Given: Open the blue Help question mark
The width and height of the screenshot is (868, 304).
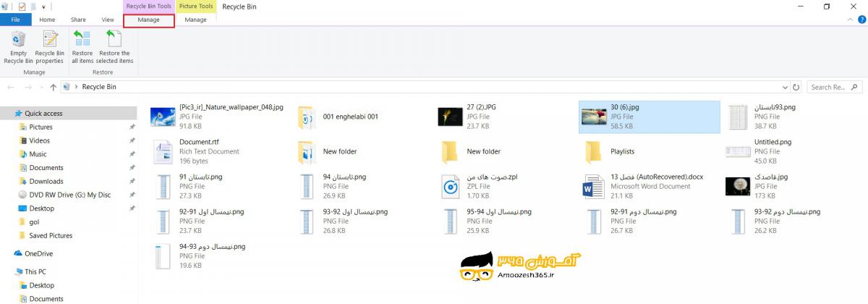Looking at the screenshot, I should tap(861, 20).
